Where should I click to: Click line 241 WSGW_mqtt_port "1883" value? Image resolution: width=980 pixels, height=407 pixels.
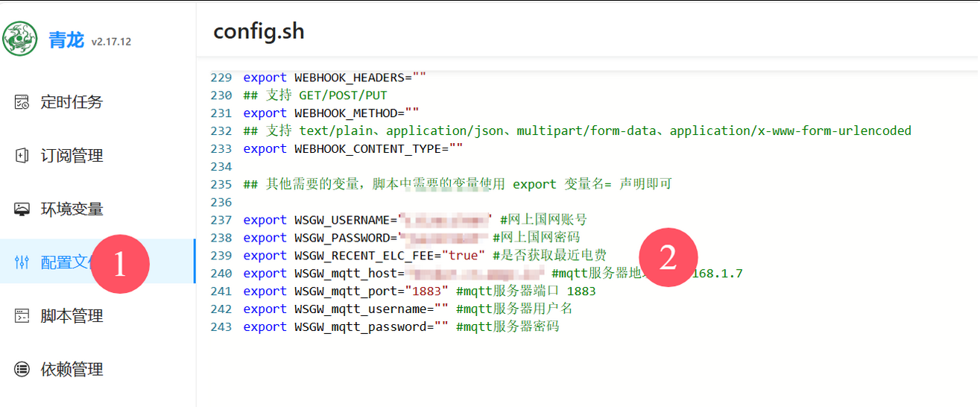click(x=426, y=291)
